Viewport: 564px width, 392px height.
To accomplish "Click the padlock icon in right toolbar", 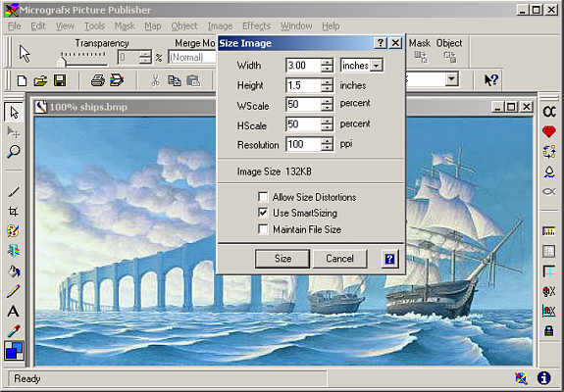I will click(549, 330).
